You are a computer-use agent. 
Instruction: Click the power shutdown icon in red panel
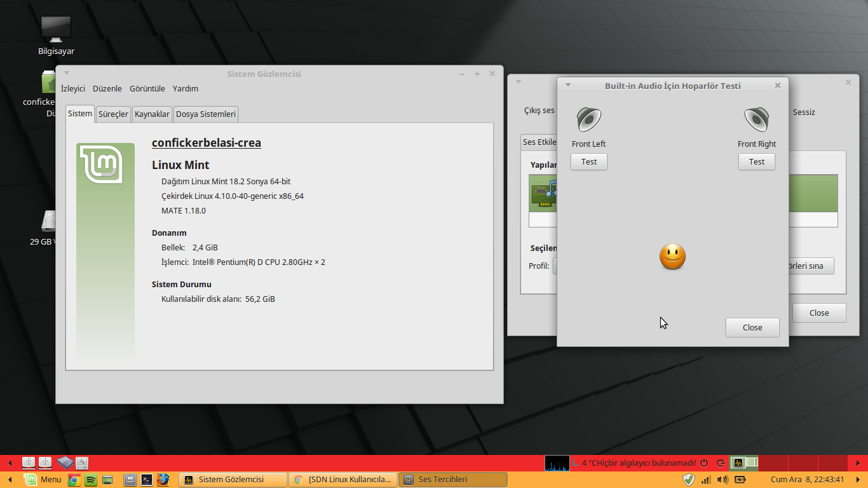[705, 463]
